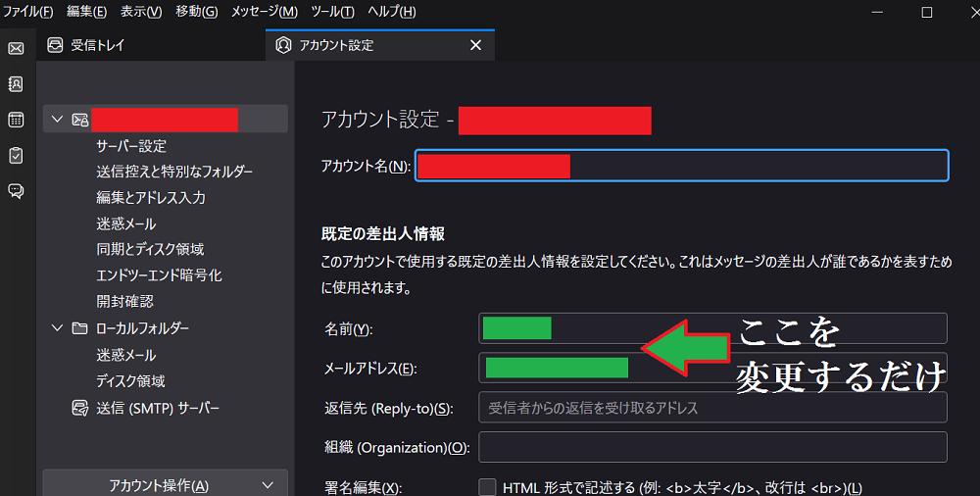Screen dimensions: 980x496
Task: Click the ローカルフォルダー folder icon
Action: pyautogui.click(x=80, y=328)
